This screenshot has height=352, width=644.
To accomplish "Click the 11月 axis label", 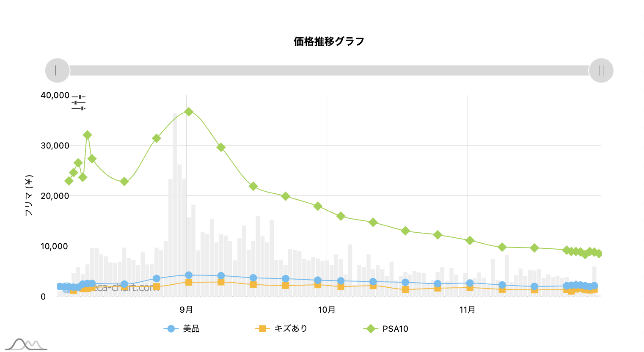I will 468,310.
